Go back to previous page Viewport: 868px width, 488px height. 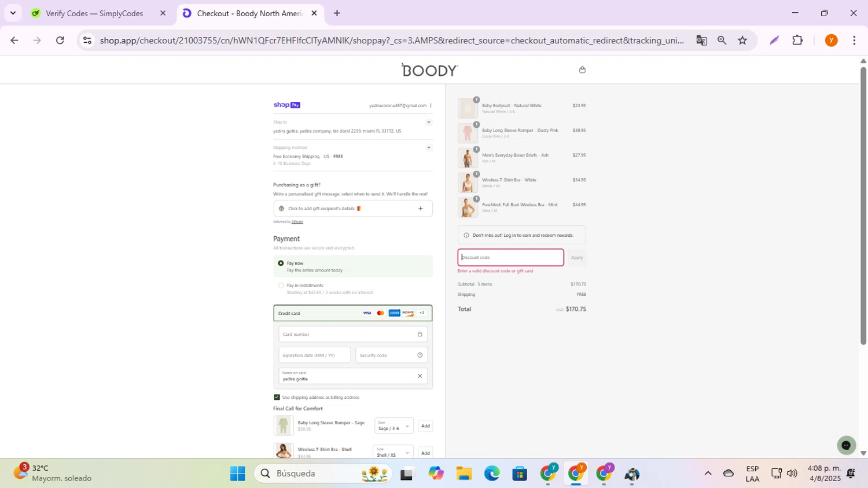click(14, 40)
